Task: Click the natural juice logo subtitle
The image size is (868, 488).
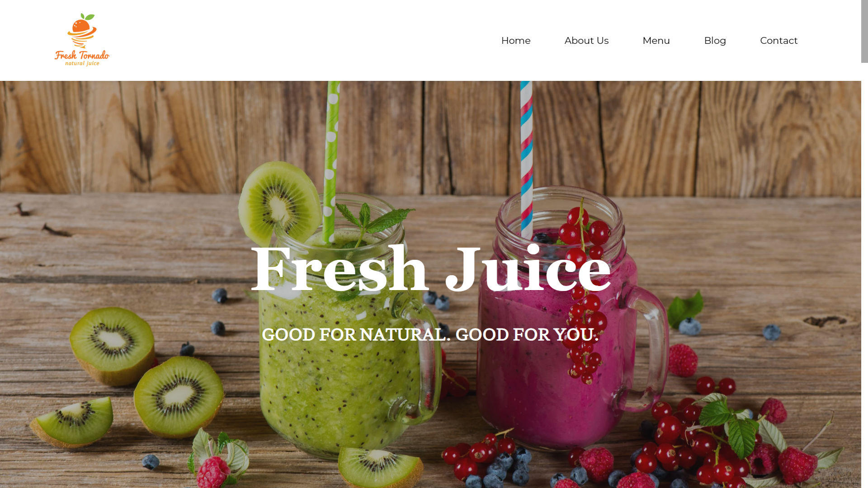Action: click(x=82, y=64)
